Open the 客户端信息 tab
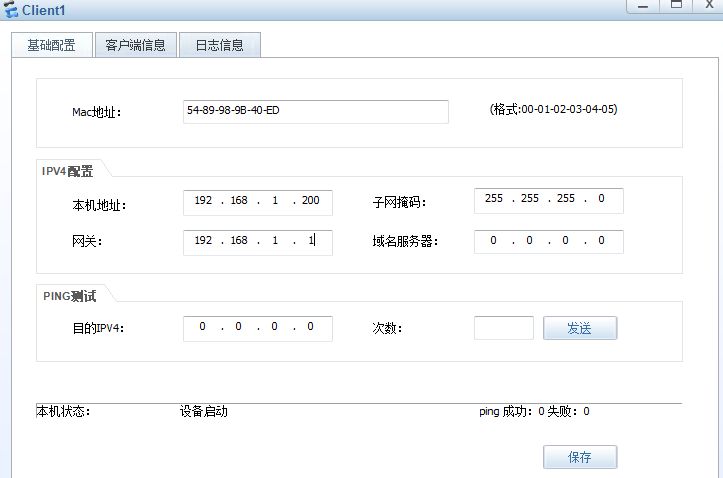 pos(136,45)
